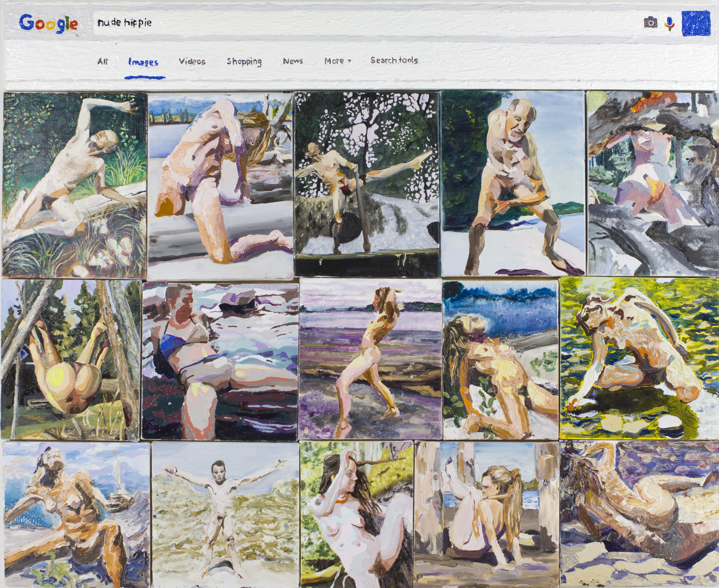
Task: Open the Videos tab
Action: tap(192, 61)
